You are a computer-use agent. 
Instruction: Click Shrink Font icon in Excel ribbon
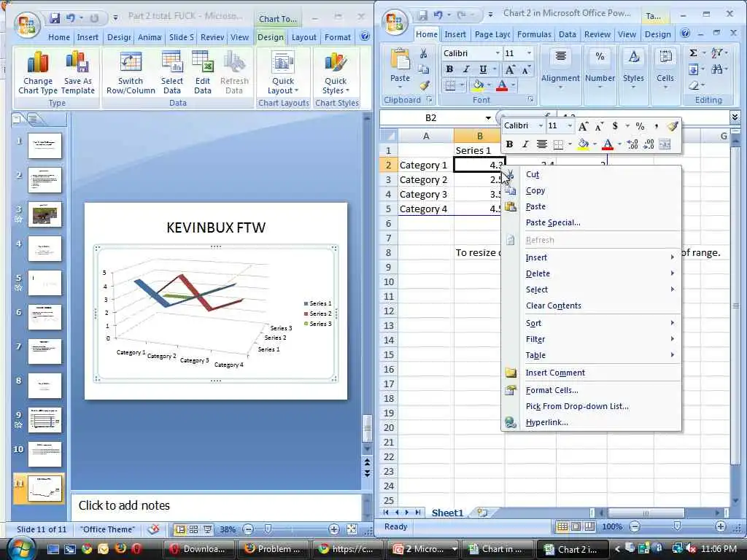(526, 69)
